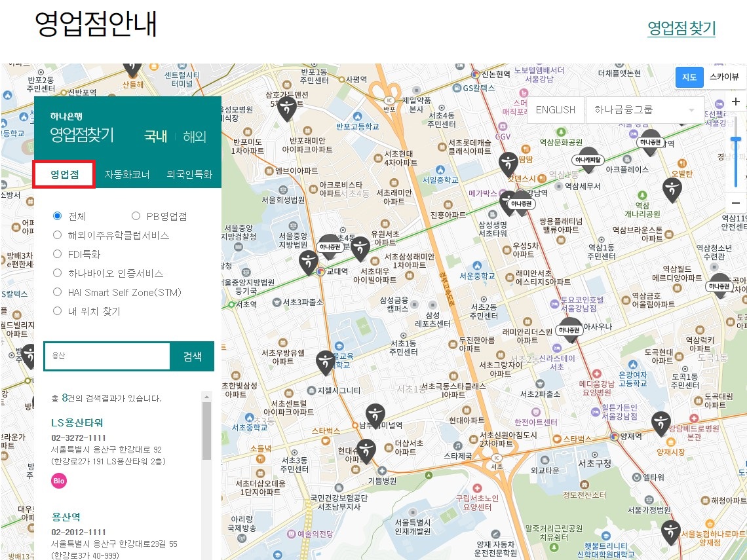Choose the FDI특화 radio option
The height and width of the screenshot is (560, 747).
coord(57,254)
